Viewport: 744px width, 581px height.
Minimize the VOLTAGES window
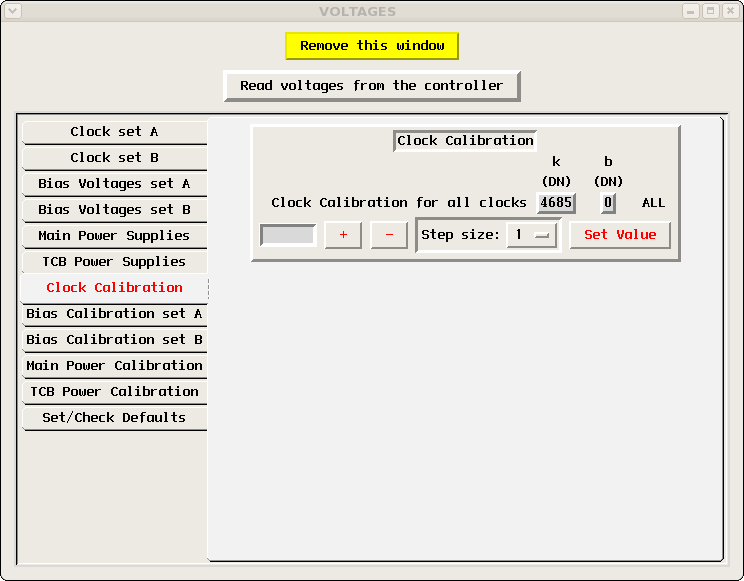(x=691, y=11)
